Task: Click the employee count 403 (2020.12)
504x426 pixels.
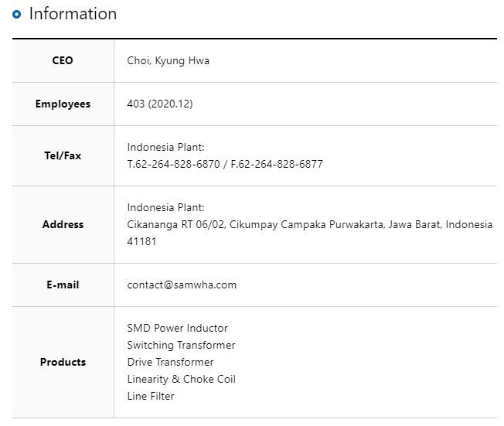Action: pos(160,104)
